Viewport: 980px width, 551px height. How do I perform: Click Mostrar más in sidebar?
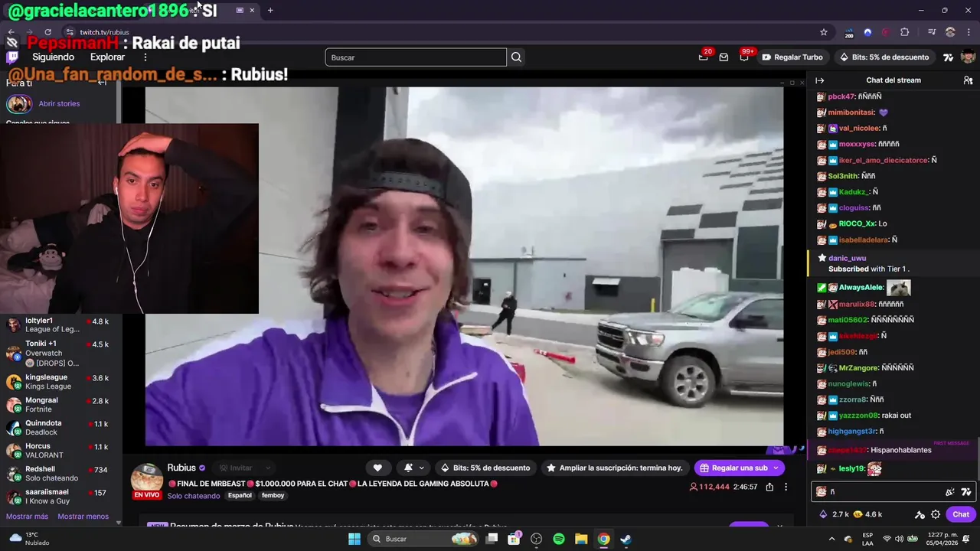click(27, 517)
